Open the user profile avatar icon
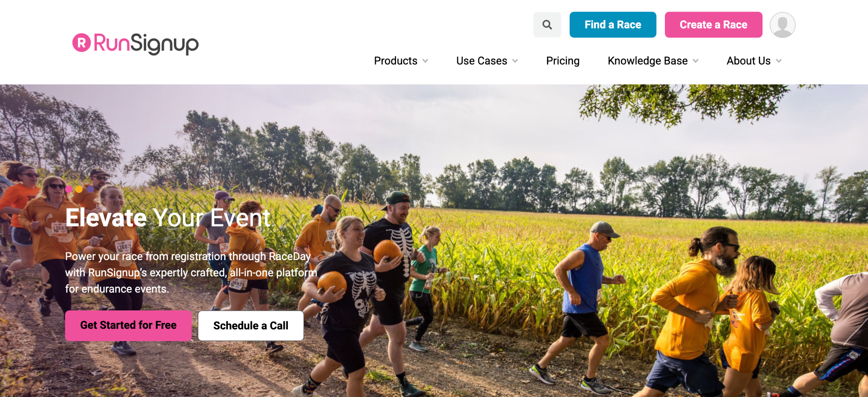 tap(782, 25)
